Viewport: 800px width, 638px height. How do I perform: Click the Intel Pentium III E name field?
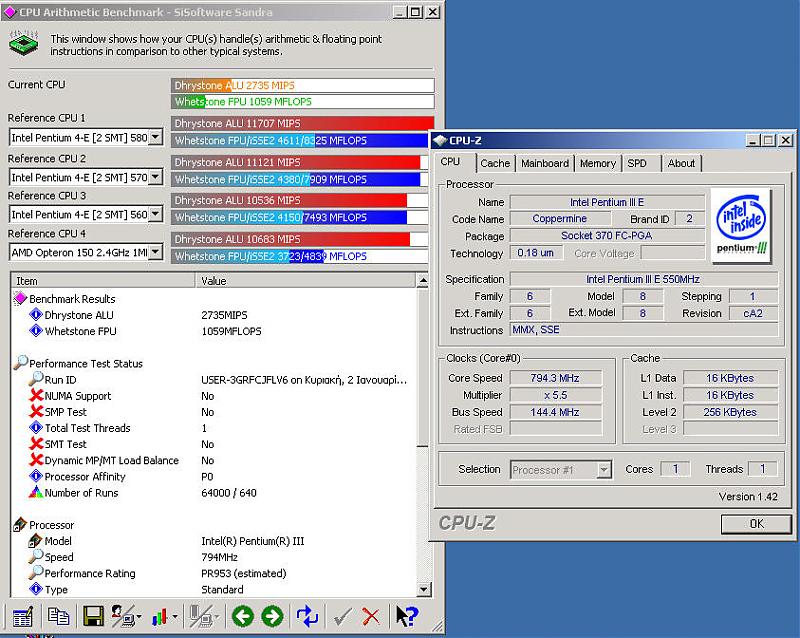coord(607,202)
